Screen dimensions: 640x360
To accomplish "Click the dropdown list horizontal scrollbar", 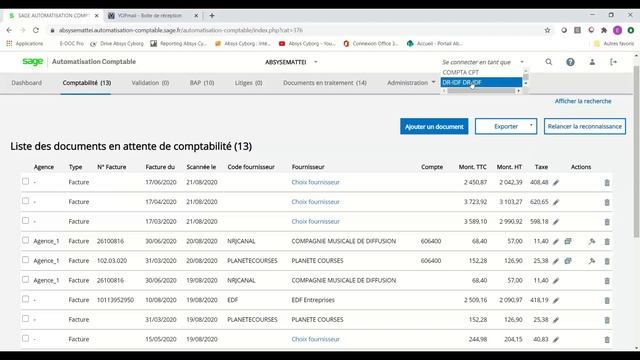I will pos(481,91).
